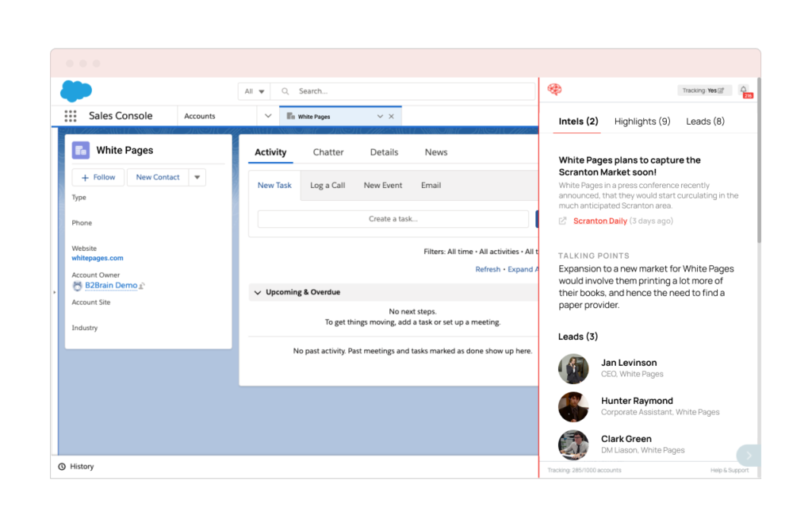Select lead name Hunter Raymond
This screenshot has height=508, width=812.
pos(637,401)
